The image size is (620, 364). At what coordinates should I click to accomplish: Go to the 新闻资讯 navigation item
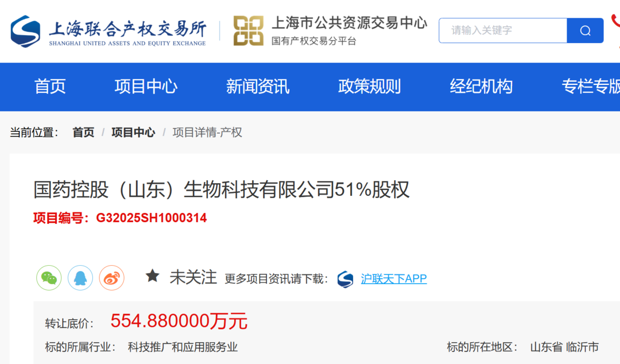257,87
